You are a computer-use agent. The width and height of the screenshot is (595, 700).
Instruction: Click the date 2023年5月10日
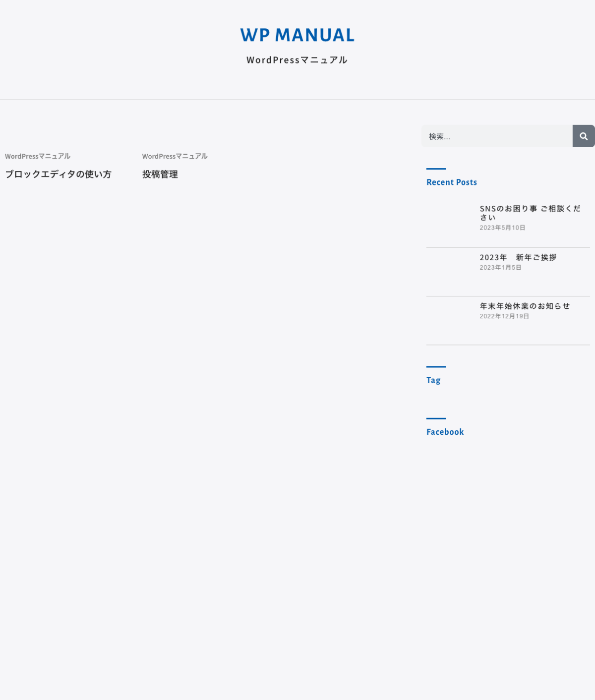(502, 228)
